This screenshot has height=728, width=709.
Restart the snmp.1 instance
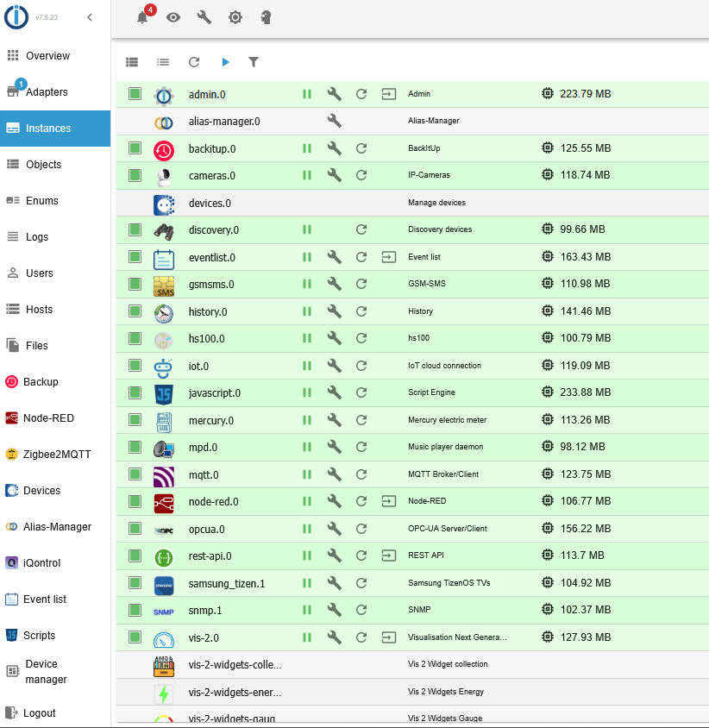[361, 610]
